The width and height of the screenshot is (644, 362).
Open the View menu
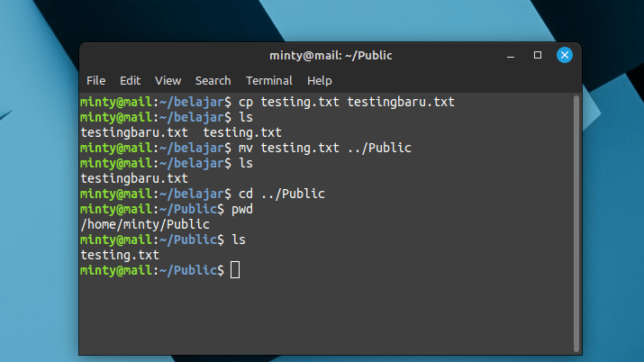point(168,81)
